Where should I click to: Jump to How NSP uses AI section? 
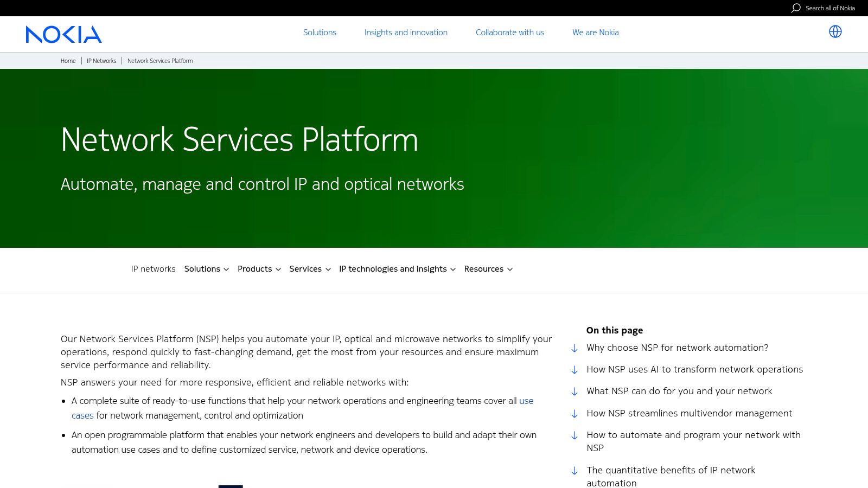(694, 369)
